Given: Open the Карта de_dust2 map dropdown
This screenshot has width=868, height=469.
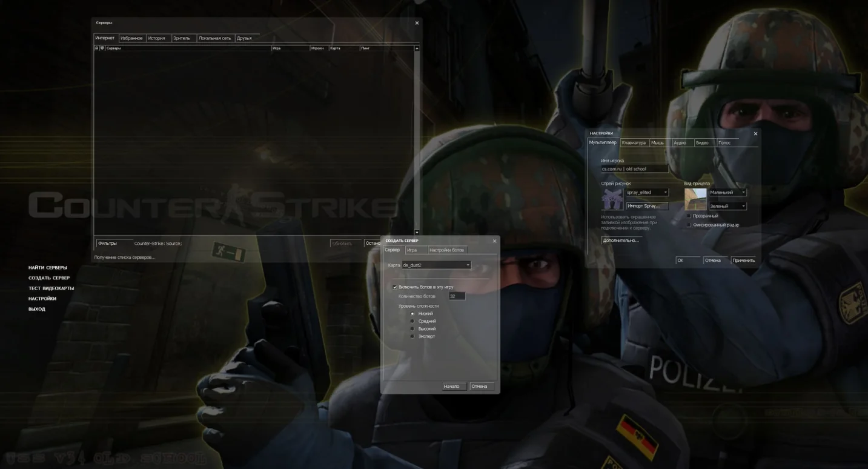Looking at the screenshot, I should [x=436, y=265].
